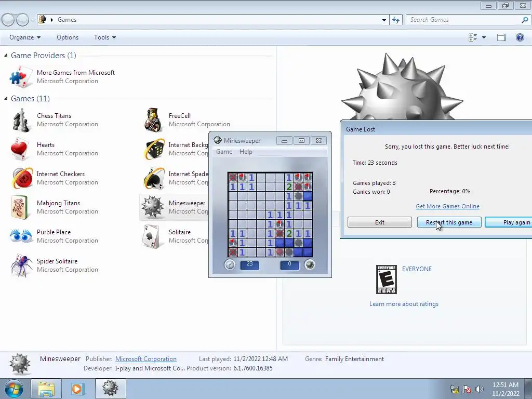
Task: Click the EVERYONE rating link
Action: (417, 269)
